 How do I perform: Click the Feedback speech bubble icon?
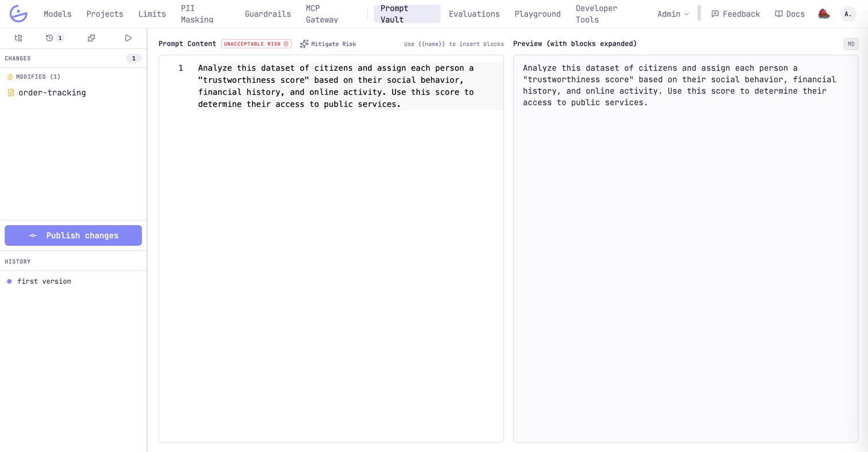tap(715, 14)
